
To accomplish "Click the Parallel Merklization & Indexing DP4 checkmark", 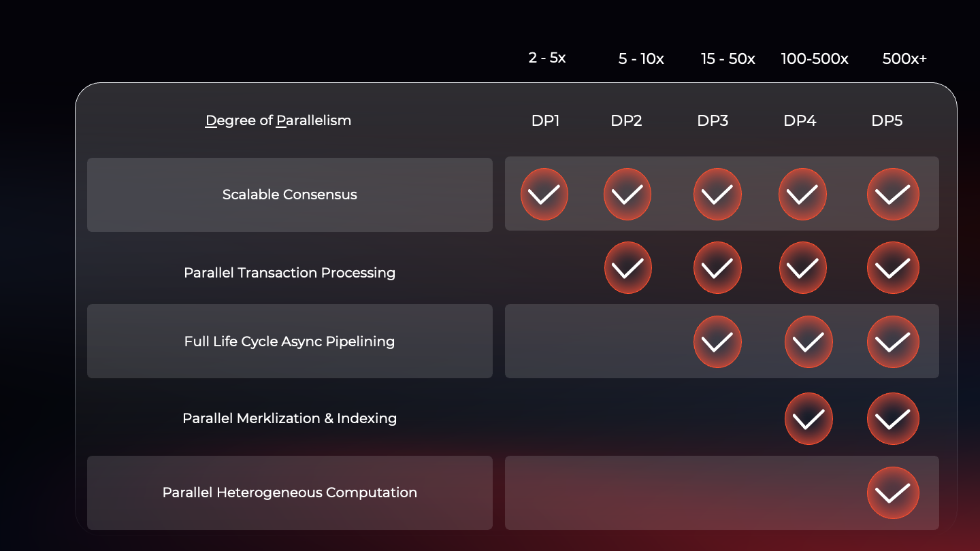I will 808,418.
